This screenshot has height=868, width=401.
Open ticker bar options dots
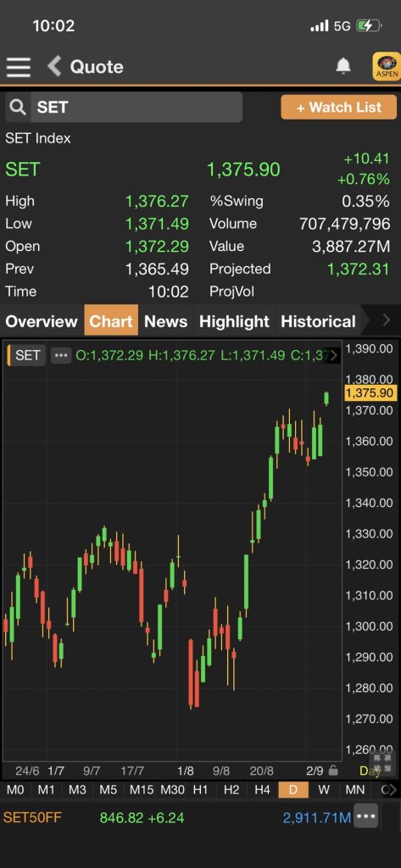click(366, 816)
